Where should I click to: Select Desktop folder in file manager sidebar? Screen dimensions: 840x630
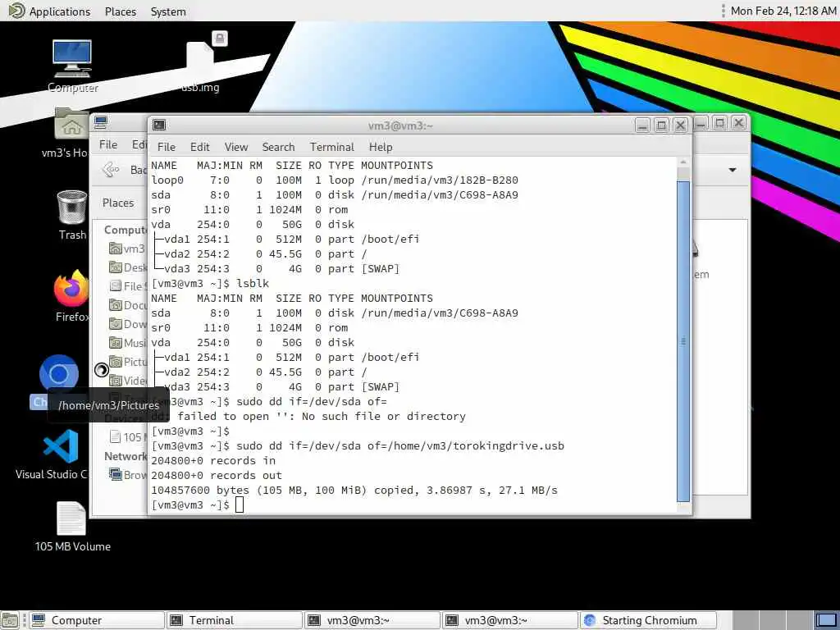click(x=127, y=267)
